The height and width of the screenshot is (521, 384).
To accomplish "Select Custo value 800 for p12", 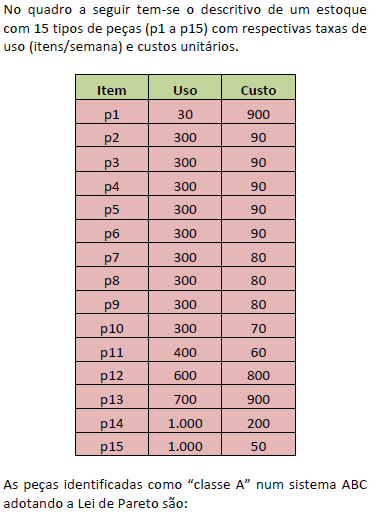I will point(258,374).
